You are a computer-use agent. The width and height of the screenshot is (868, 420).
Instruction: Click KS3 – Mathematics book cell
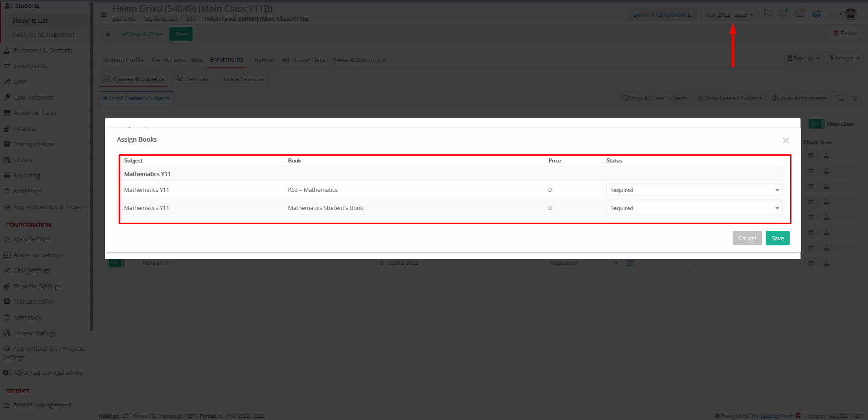coord(313,190)
